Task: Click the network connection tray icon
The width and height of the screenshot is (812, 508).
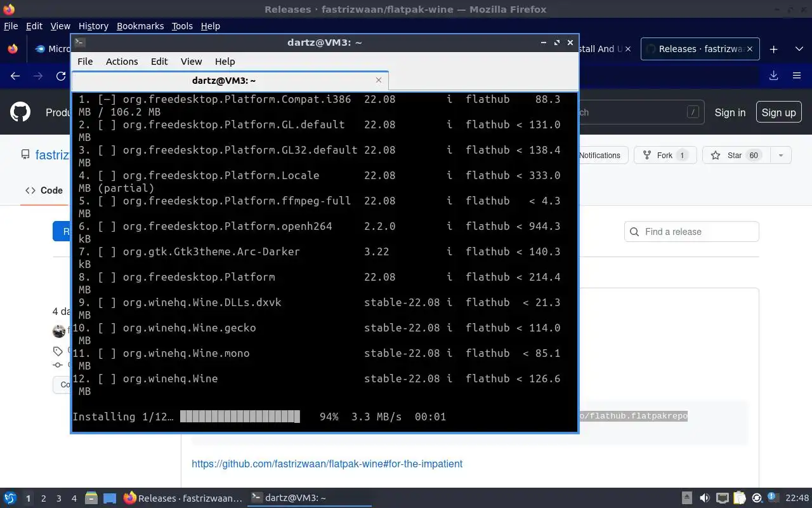Action: click(722, 498)
